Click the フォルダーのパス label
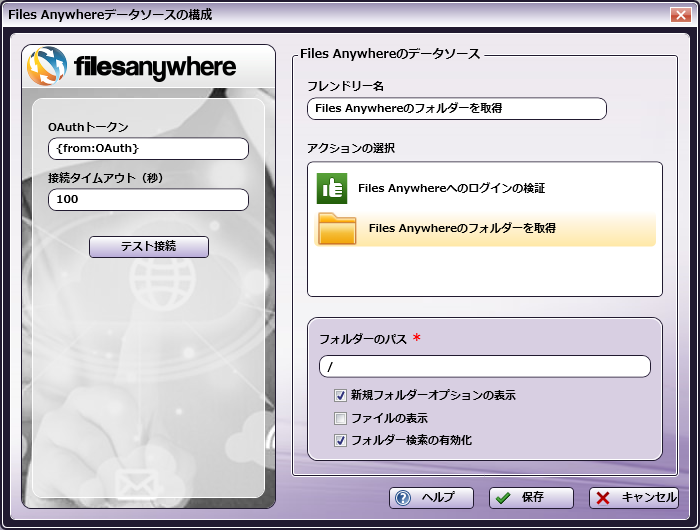This screenshot has width=700, height=530. click(363, 339)
